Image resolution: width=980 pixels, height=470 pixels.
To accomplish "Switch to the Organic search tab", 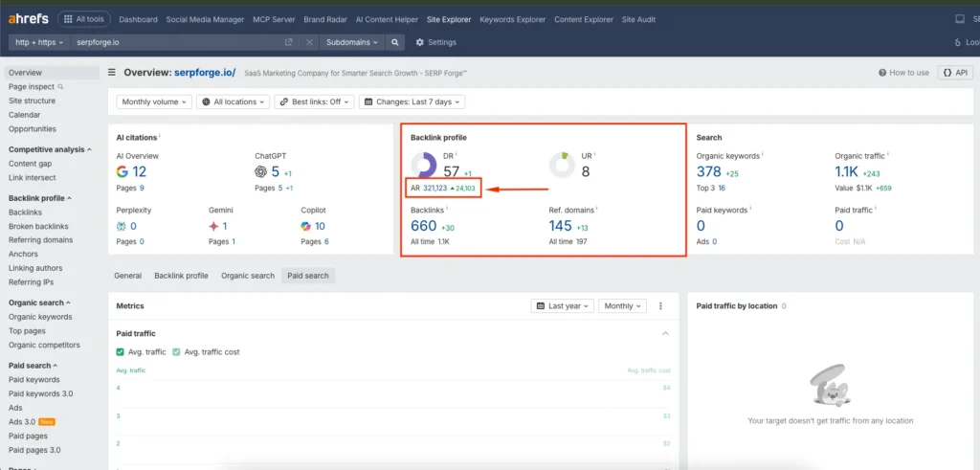I will [248, 276].
